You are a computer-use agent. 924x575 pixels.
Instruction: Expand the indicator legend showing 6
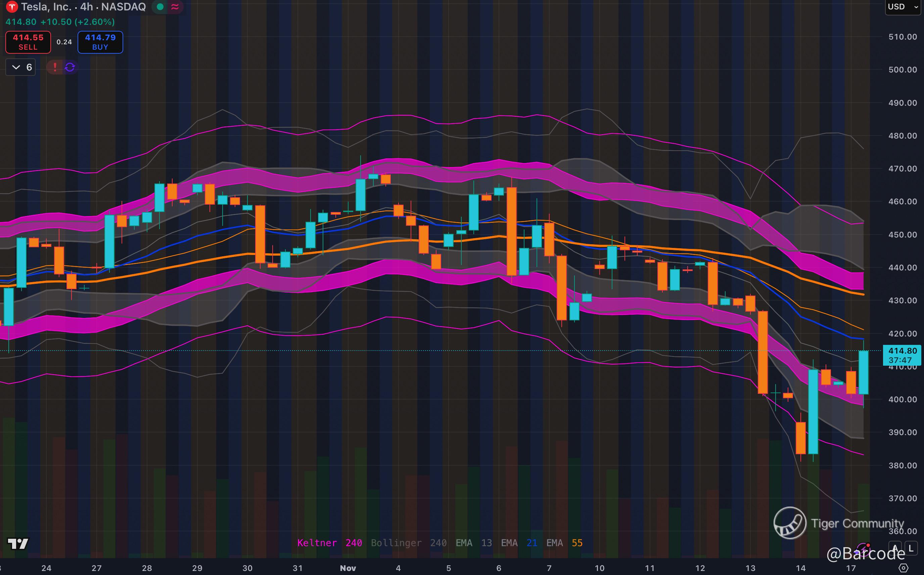coord(21,67)
